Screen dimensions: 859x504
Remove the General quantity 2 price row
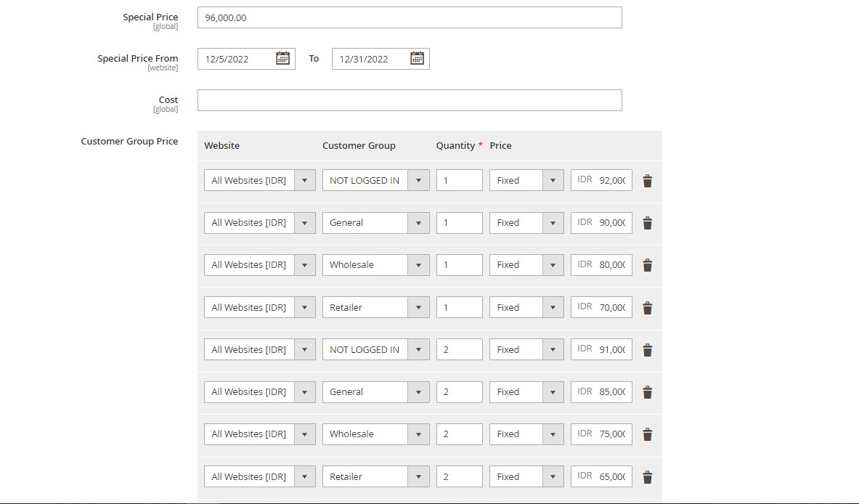(x=647, y=392)
